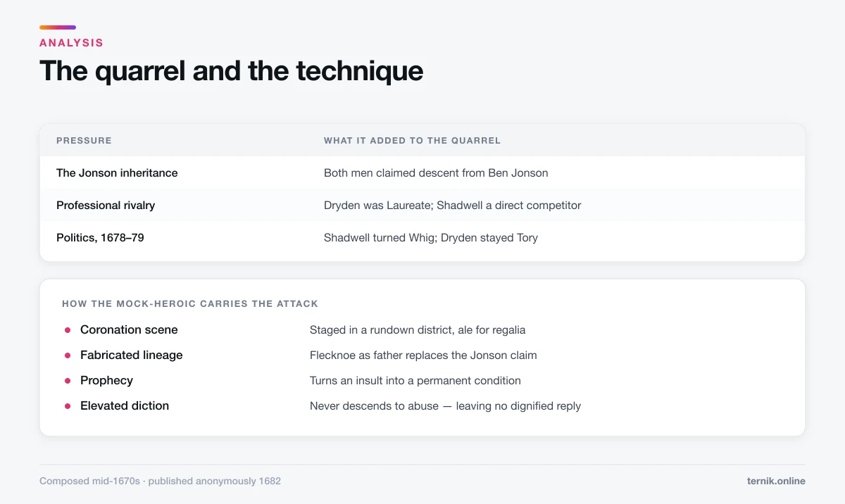The height and width of the screenshot is (504, 845).
Task: Click the PRESSURE column header
Action: coord(84,141)
